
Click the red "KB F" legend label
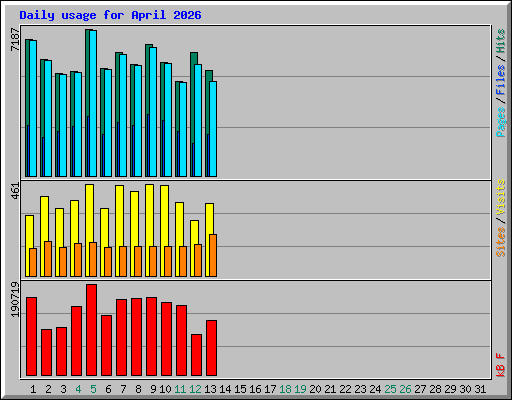pos(500,365)
